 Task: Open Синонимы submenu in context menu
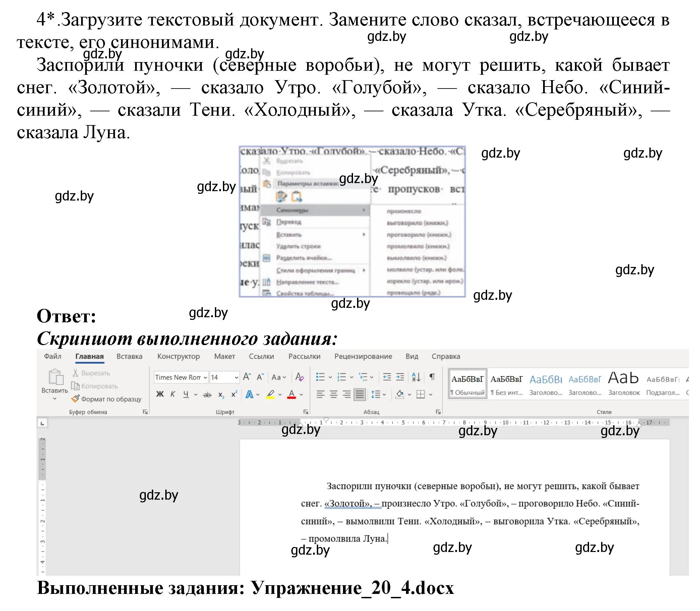315,210
